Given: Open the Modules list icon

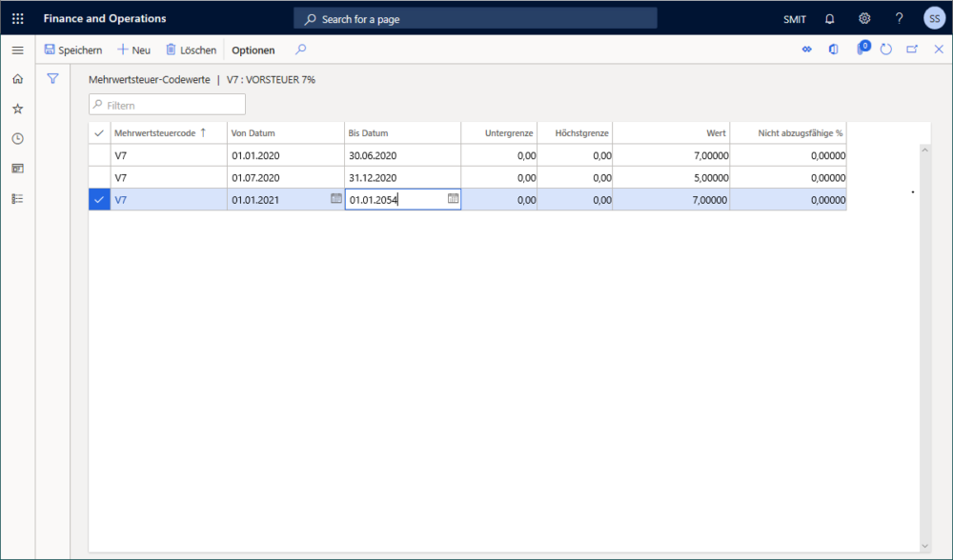Looking at the screenshot, I should point(17,198).
